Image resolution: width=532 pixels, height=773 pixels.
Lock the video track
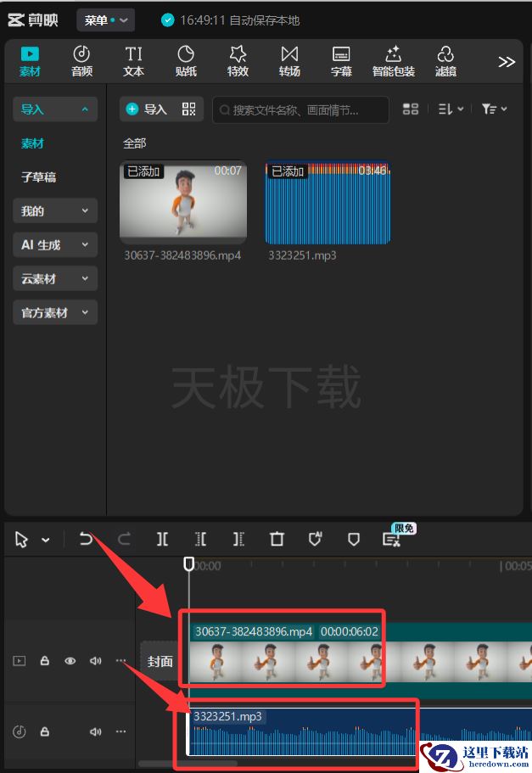point(44,661)
